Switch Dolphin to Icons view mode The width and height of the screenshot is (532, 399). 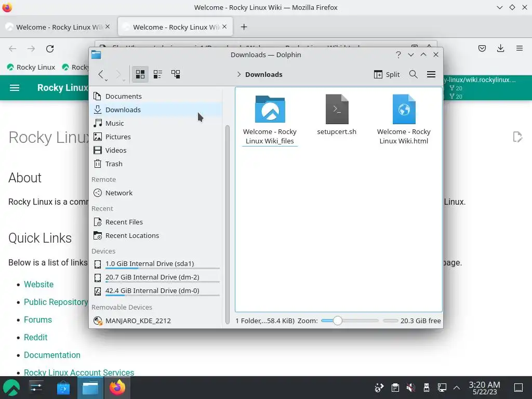tap(140, 74)
